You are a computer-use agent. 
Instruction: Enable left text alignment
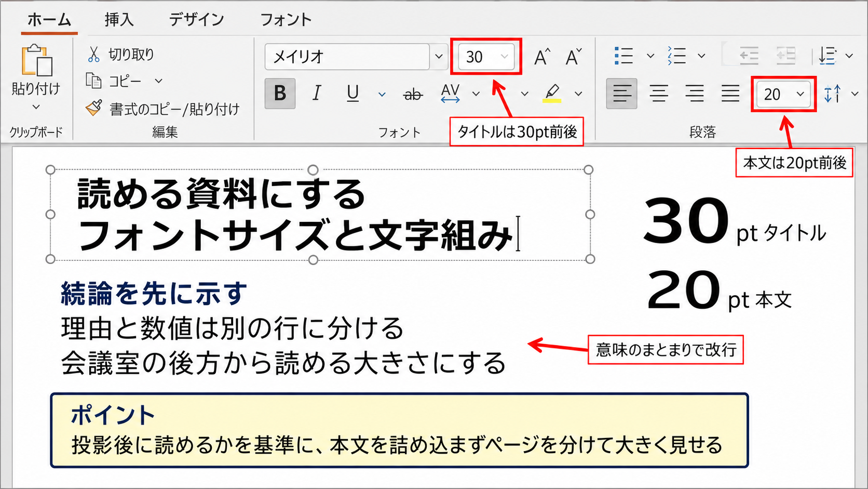coord(622,94)
